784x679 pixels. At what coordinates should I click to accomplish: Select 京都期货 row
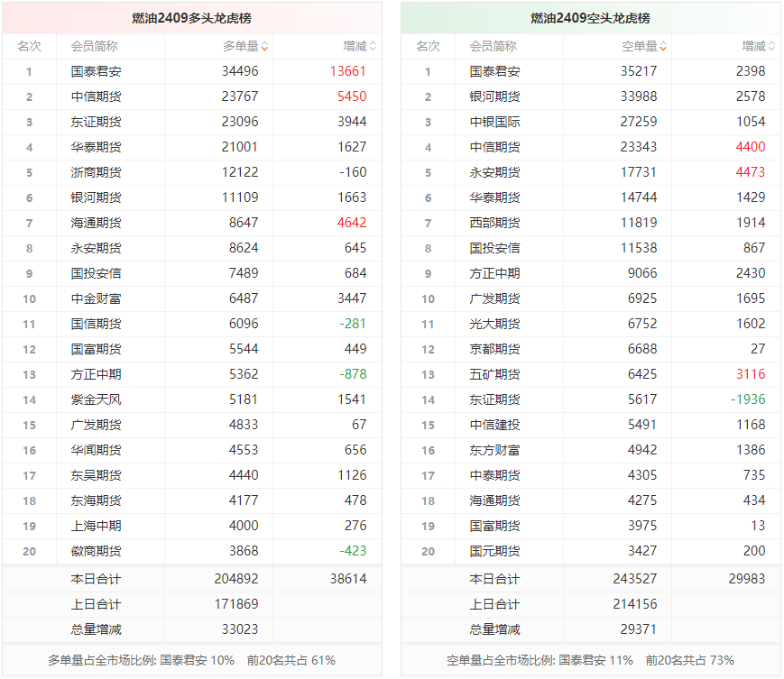point(591,349)
